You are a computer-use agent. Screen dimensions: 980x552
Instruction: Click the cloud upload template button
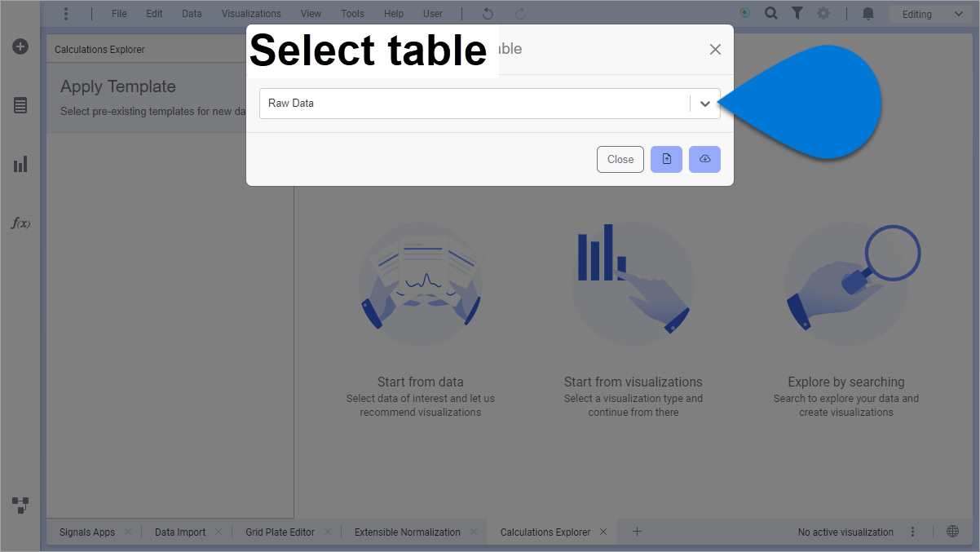click(x=704, y=159)
